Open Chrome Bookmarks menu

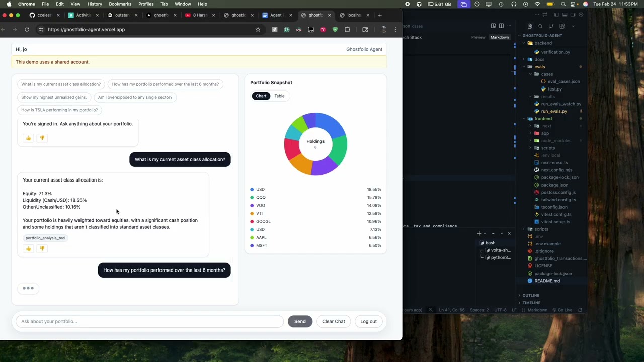tap(120, 4)
